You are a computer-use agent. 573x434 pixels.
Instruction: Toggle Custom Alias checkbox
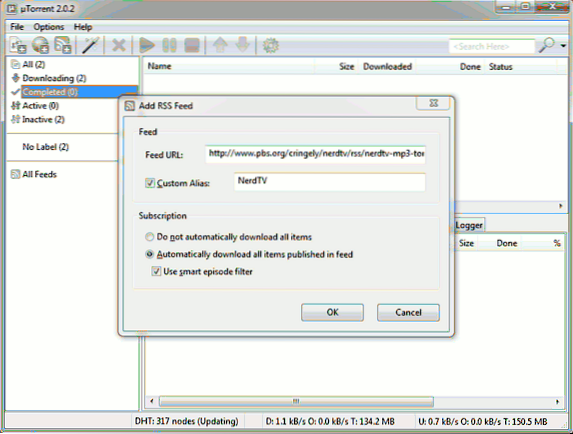pos(150,183)
